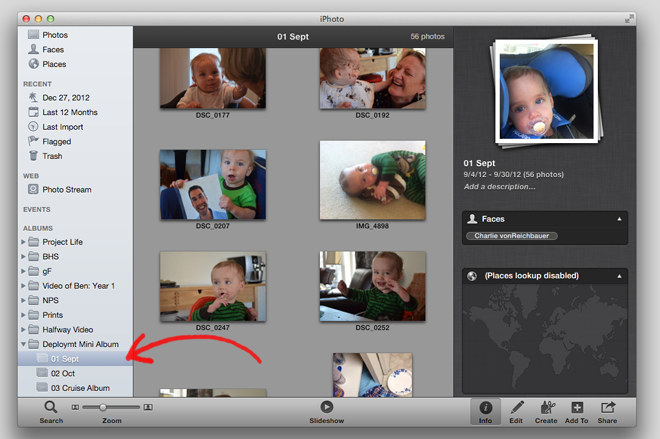660x439 pixels.
Task: Show Flagged photos
Action: coord(56,141)
